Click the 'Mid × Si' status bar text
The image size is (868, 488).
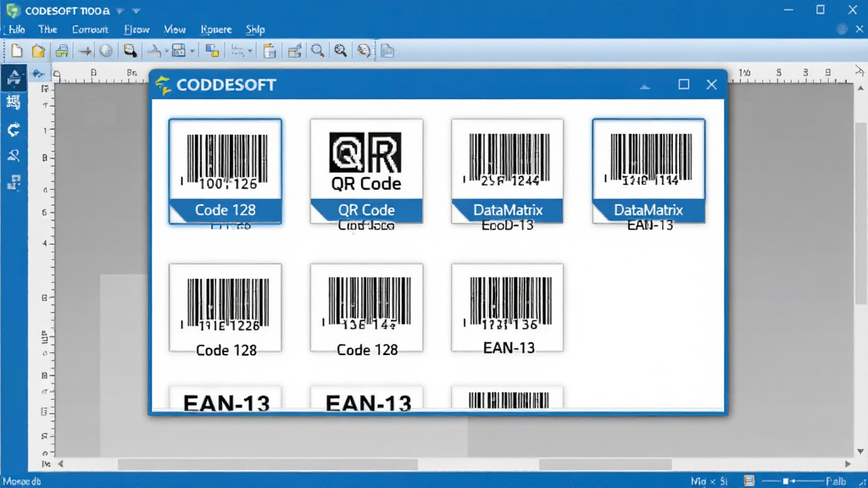tap(709, 481)
